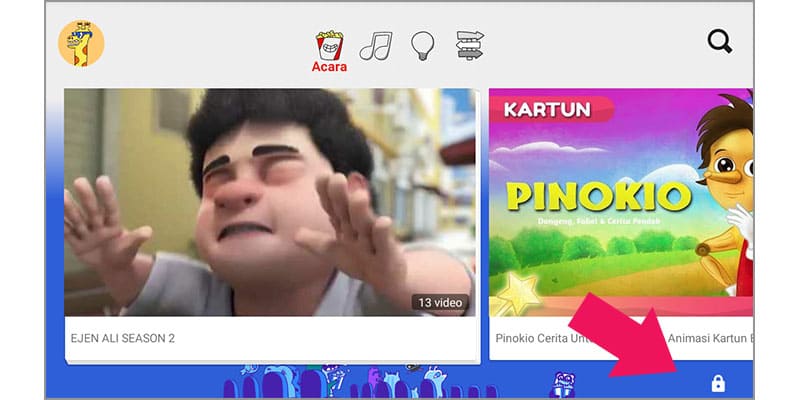The width and height of the screenshot is (800, 400).
Task: Open the EJEN ALI SEASON 2 title
Action: tap(122, 338)
